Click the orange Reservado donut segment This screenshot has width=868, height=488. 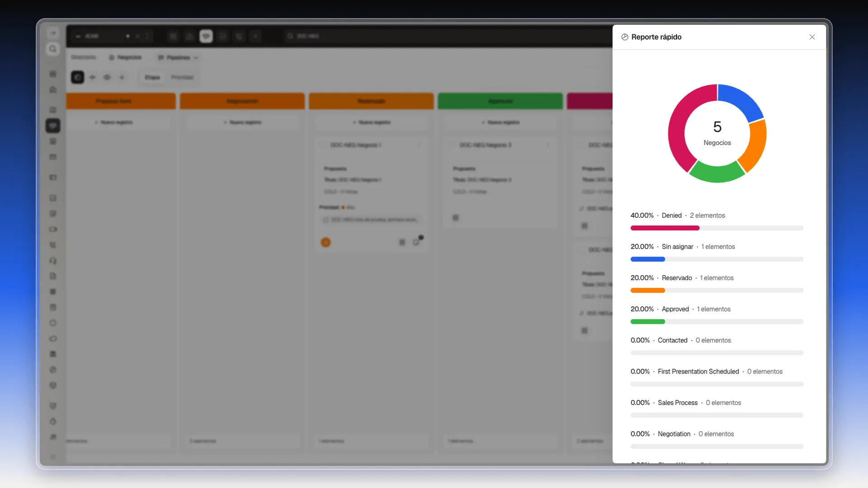[x=755, y=147]
